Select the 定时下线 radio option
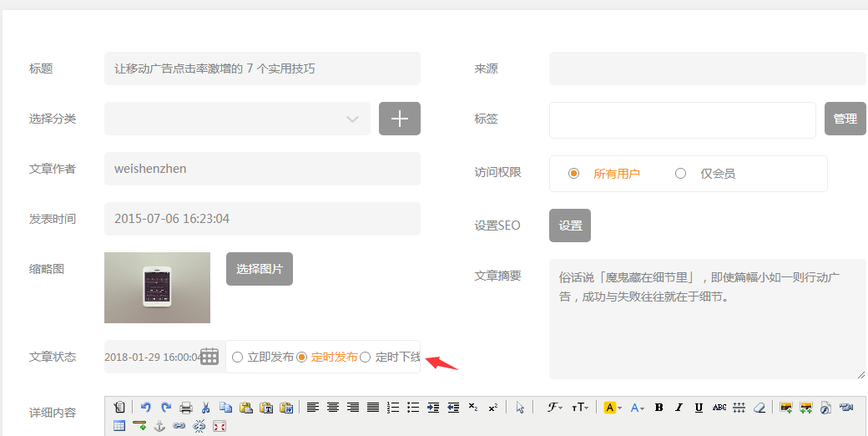The image size is (868, 436). [x=365, y=357]
